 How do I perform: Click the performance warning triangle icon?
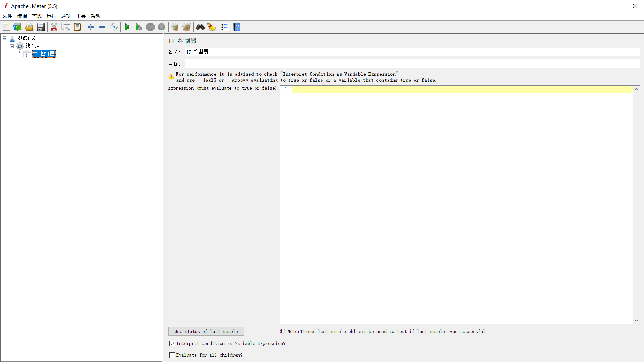(x=171, y=77)
